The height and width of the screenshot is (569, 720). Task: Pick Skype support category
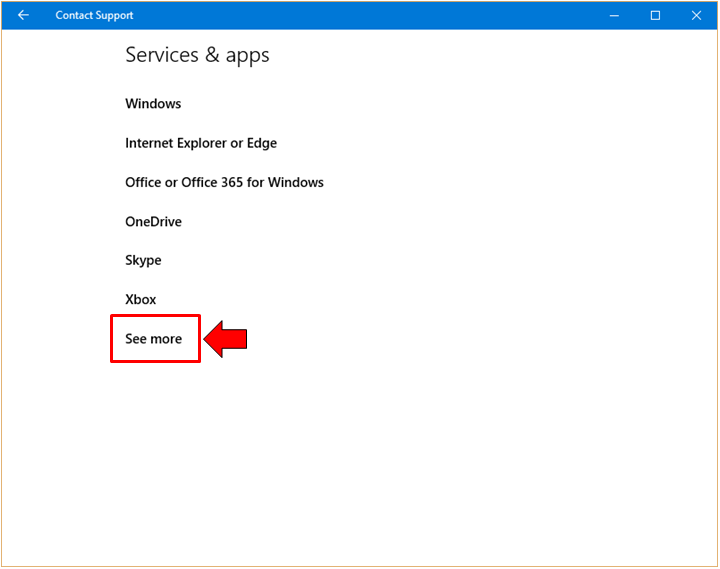(143, 260)
